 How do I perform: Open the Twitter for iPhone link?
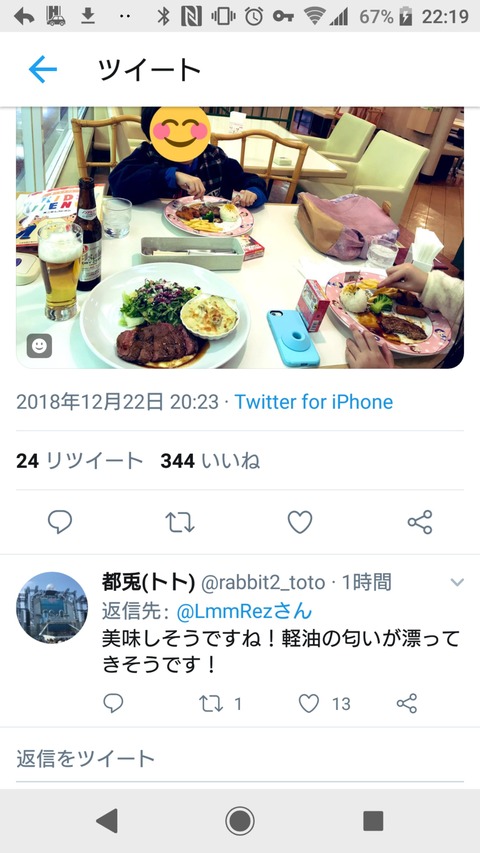tap(313, 402)
